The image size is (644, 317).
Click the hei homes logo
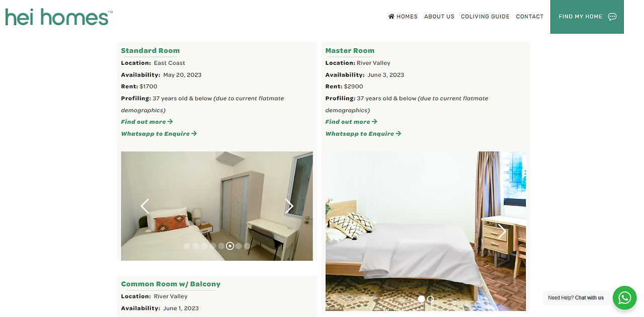point(59,17)
